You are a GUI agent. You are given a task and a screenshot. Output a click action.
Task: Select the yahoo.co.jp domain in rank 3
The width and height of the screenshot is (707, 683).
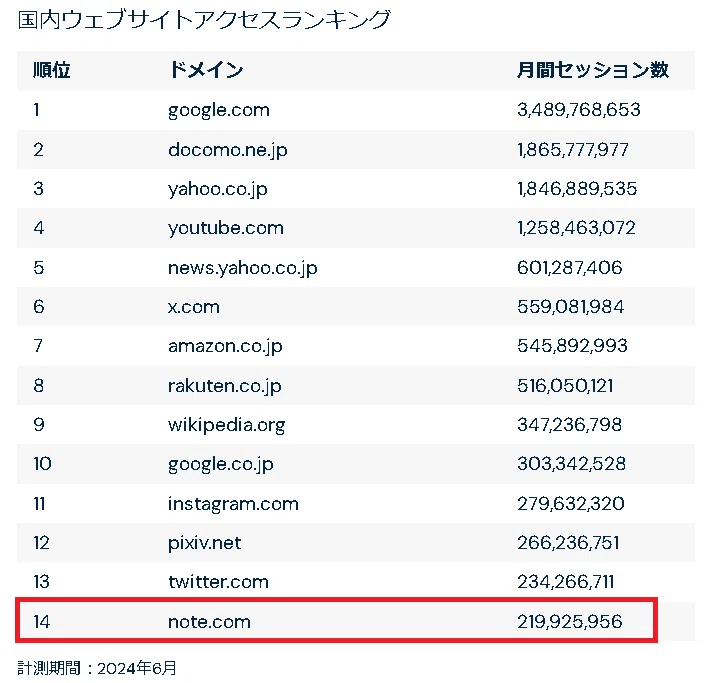[x=218, y=189]
